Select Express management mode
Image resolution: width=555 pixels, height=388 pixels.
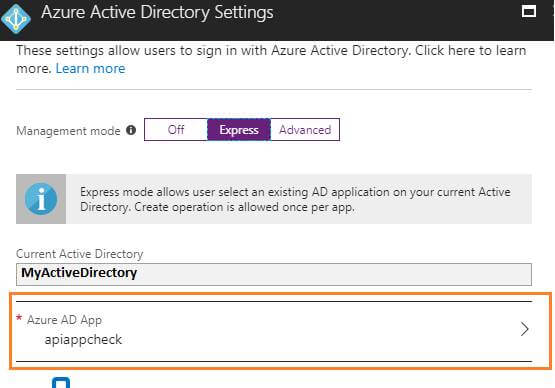click(x=239, y=130)
